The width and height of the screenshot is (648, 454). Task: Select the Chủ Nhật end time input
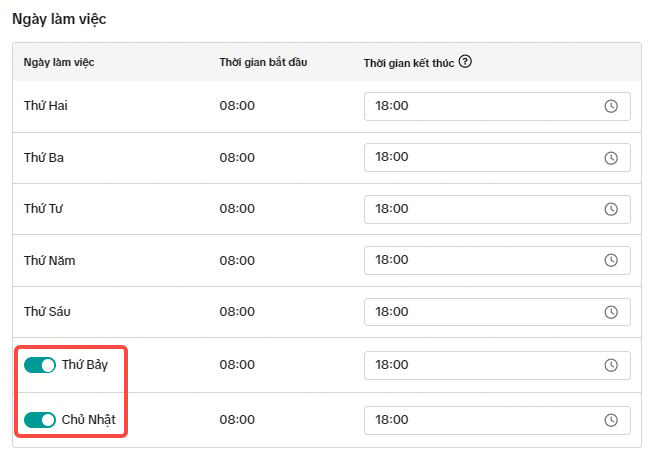[480, 420]
